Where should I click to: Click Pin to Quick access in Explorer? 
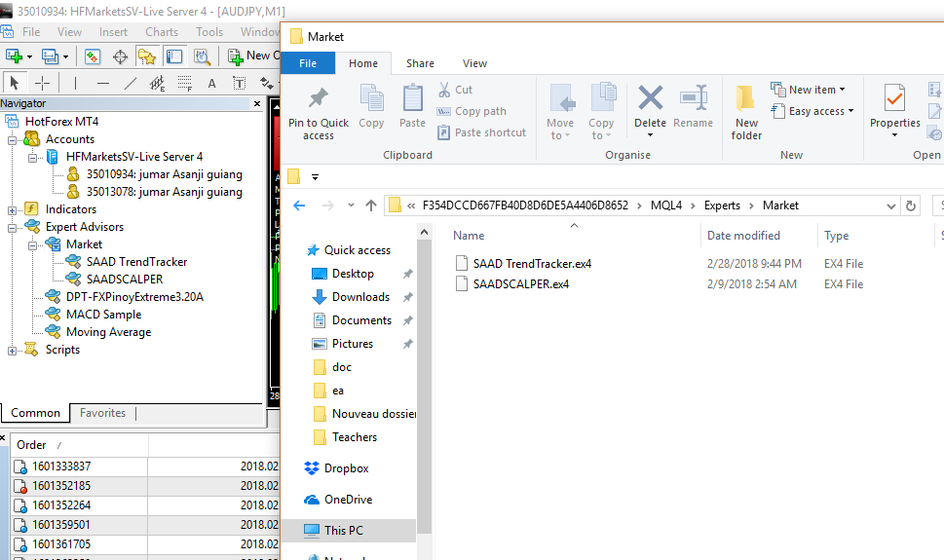319,113
